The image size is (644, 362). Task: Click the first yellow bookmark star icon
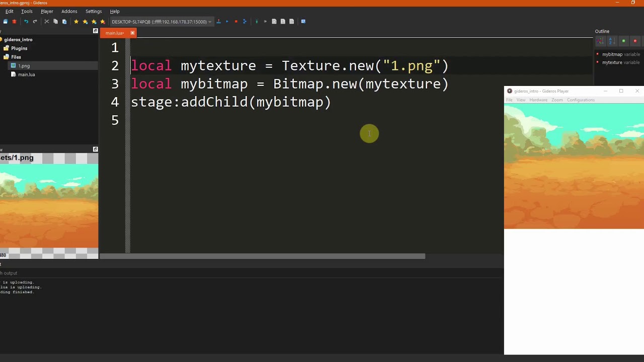click(76, 22)
